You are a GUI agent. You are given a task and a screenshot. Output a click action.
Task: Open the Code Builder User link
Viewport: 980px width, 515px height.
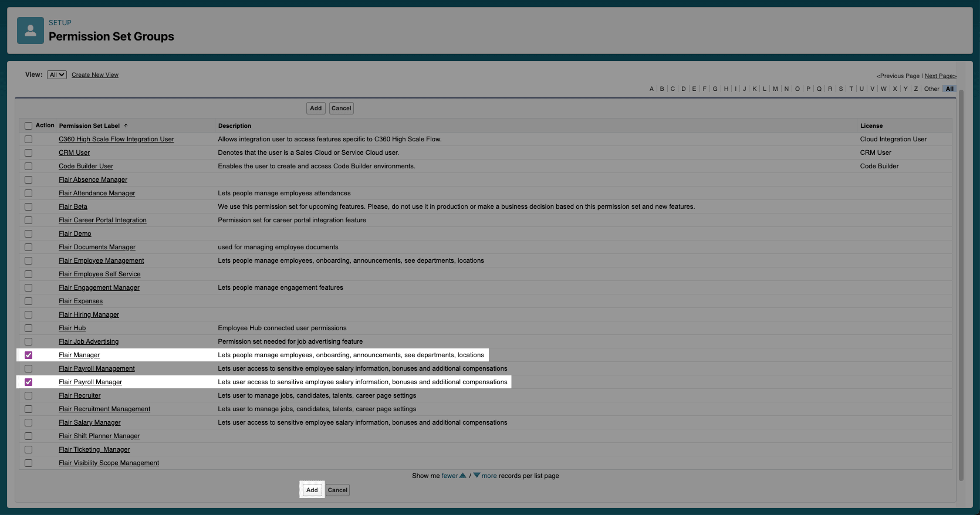[x=86, y=166]
